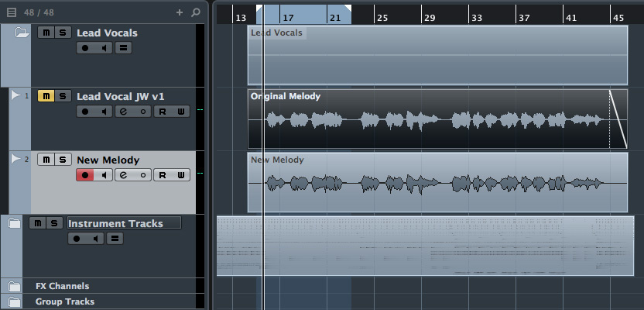The height and width of the screenshot is (310, 644).
Task: Click the left locator marker in ruler
Action: tap(259, 8)
